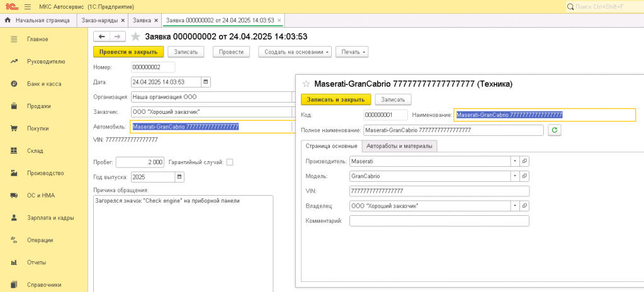Close the Заявка tab
The height and width of the screenshot is (292, 644).
coord(156,20)
